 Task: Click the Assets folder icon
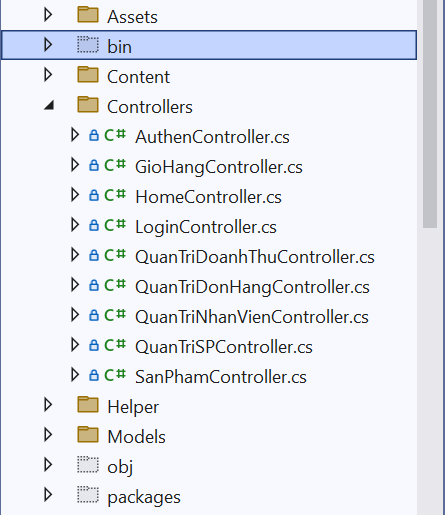tap(88, 15)
